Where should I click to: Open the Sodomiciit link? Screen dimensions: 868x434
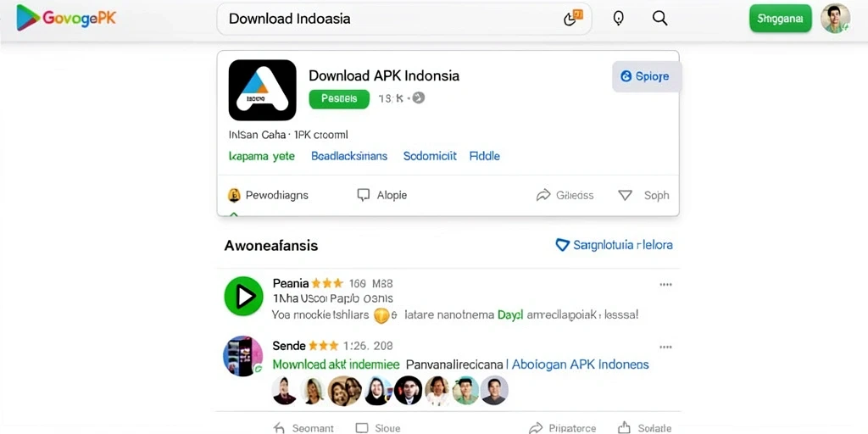click(430, 156)
